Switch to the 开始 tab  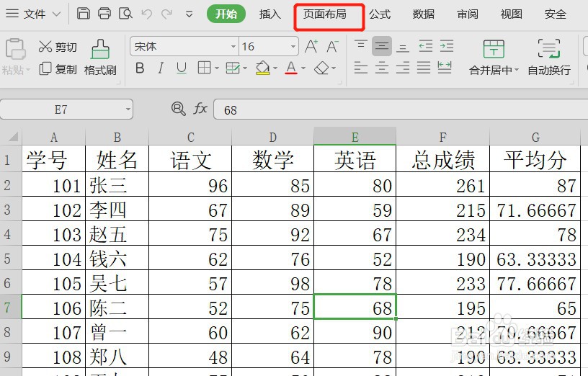(226, 14)
